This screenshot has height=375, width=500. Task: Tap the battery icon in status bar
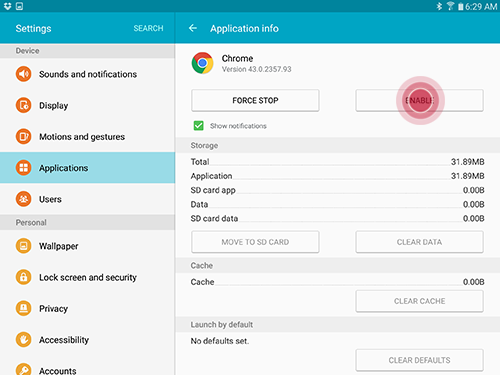[461, 6]
